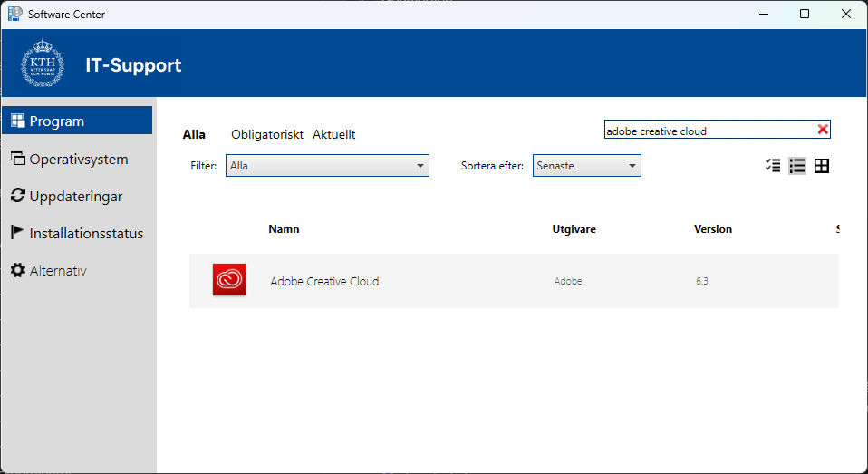Close the Software Center window

[x=846, y=15]
